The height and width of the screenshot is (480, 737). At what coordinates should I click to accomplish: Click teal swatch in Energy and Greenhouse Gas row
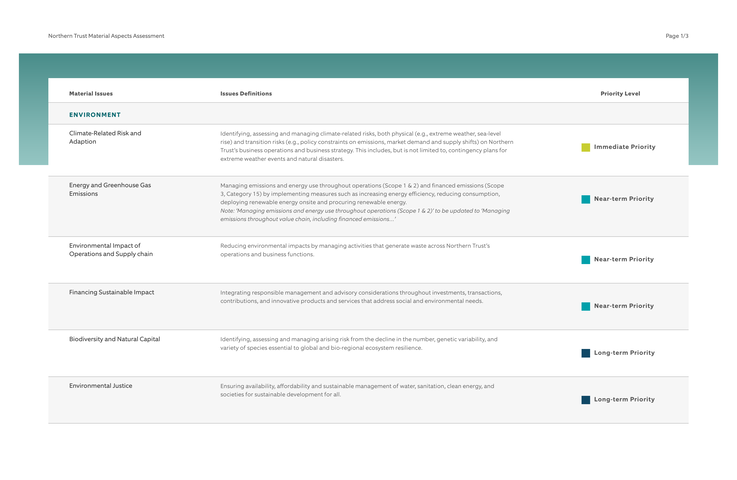[586, 199]
